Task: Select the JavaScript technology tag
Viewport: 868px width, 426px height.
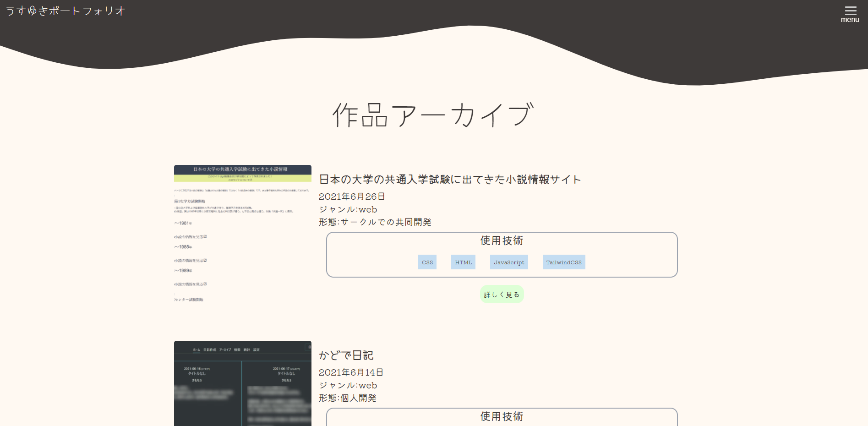Action: [x=509, y=262]
